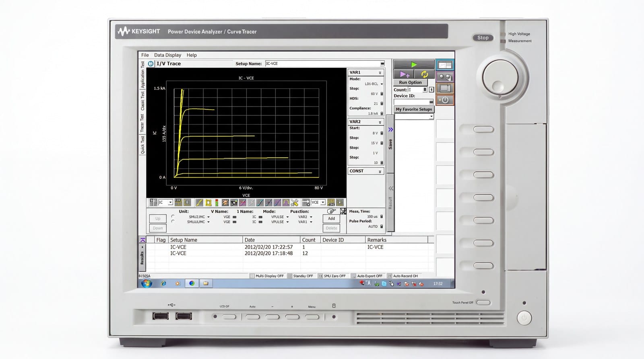Start measurement with the green play icon
Image resolution: width=644 pixels, height=359 pixels.
[x=413, y=64]
